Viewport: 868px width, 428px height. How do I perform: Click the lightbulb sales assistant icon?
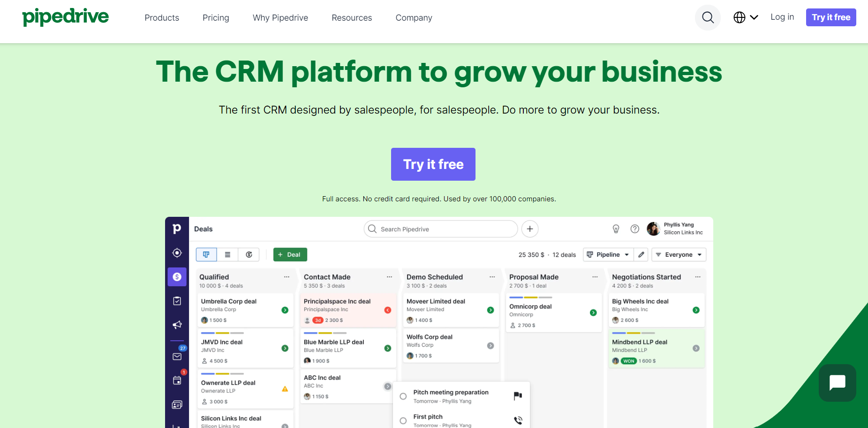tap(616, 229)
